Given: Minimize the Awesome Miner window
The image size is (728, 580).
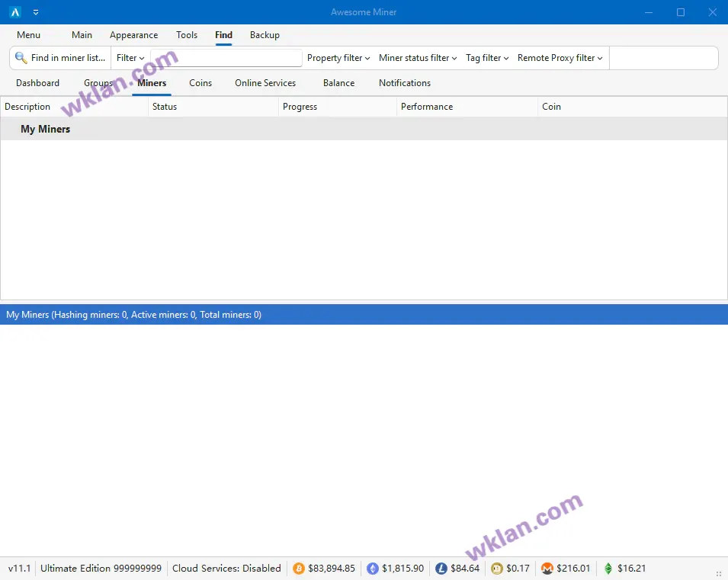Looking at the screenshot, I should 649,12.
